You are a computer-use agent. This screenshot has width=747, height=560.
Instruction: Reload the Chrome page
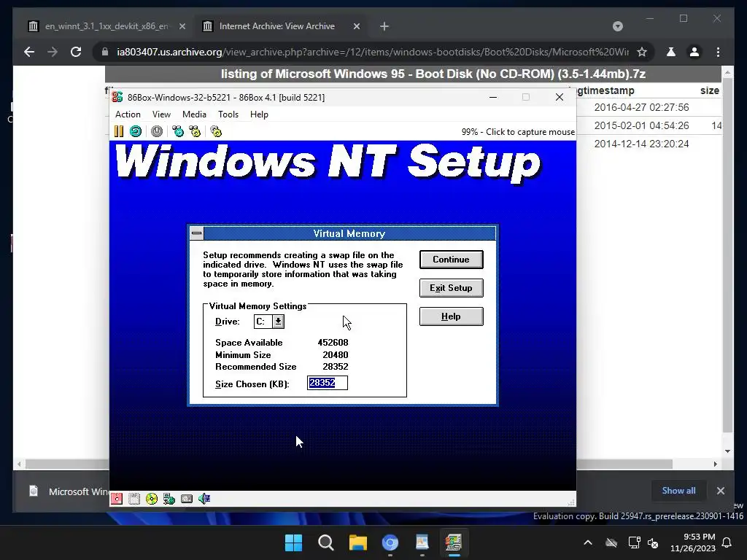(x=76, y=52)
